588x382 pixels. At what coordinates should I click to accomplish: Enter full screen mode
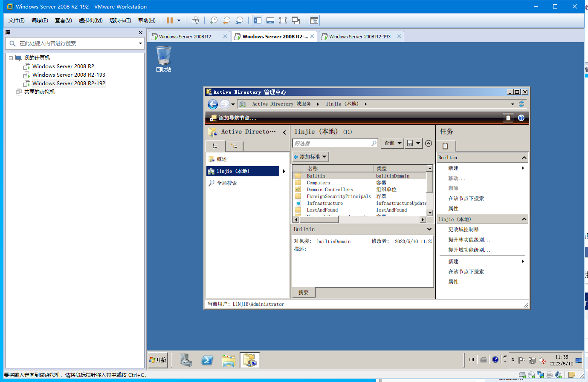[x=283, y=20]
